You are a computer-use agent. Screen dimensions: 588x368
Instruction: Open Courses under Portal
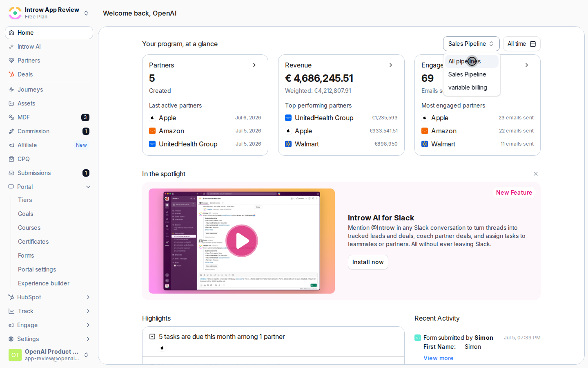coord(29,228)
